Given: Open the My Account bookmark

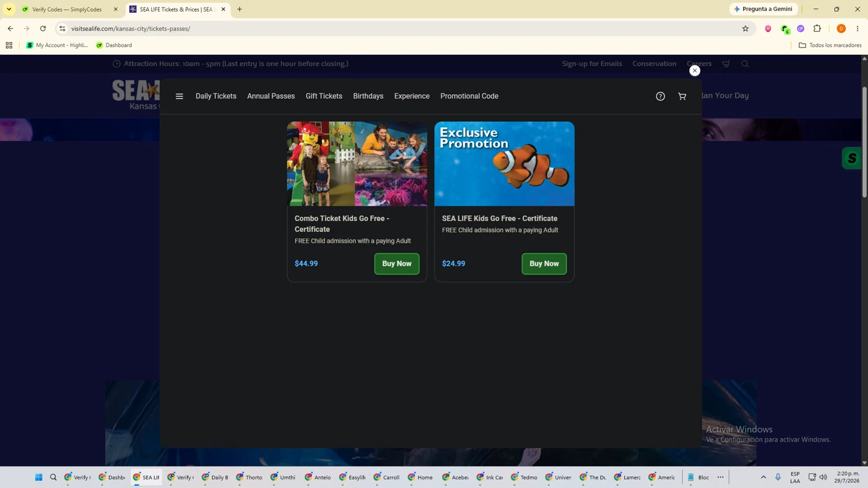Looking at the screenshot, I should coord(57,45).
